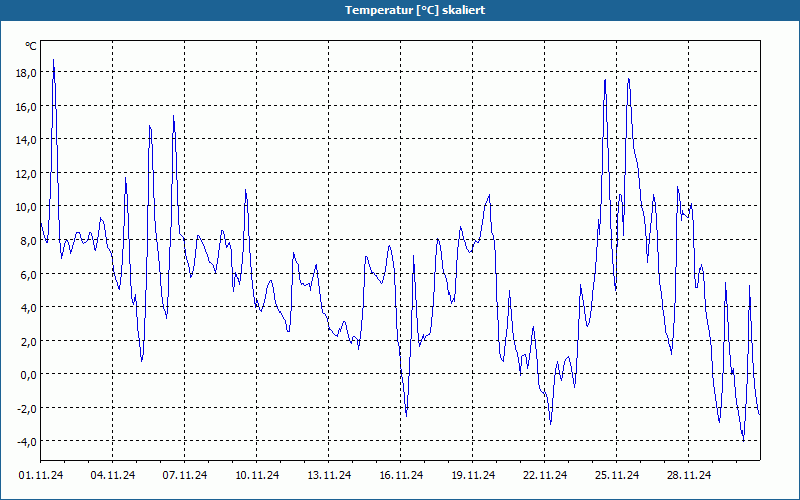Screen dimensions: 800x500
Task: Click the 16,0 y-axis label
Action: click(x=26, y=107)
